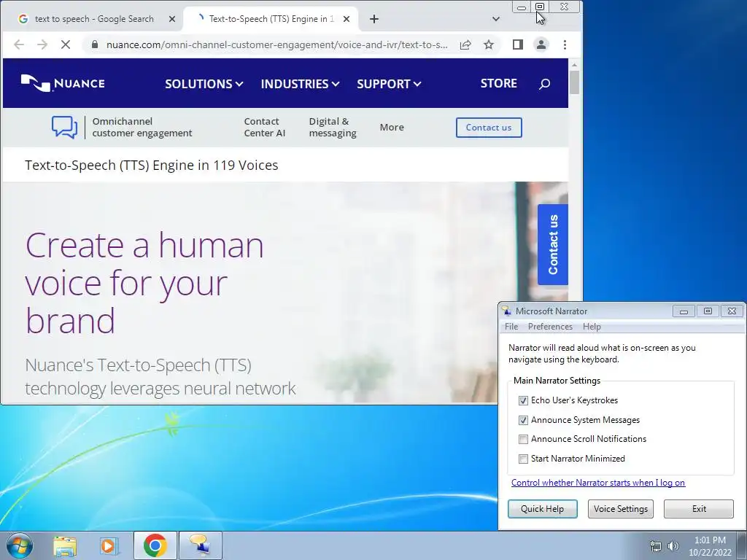
Task: Open Narrator File menu
Action: [x=511, y=327]
